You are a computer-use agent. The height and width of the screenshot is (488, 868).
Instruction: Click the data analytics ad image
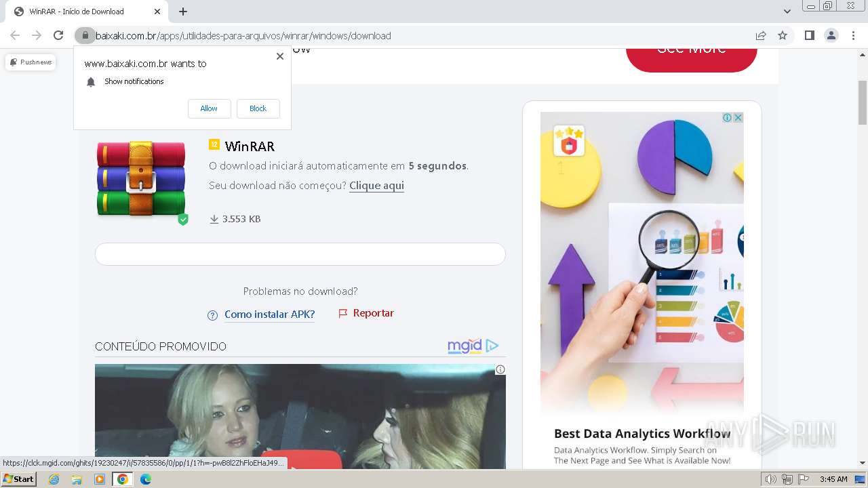point(642,263)
